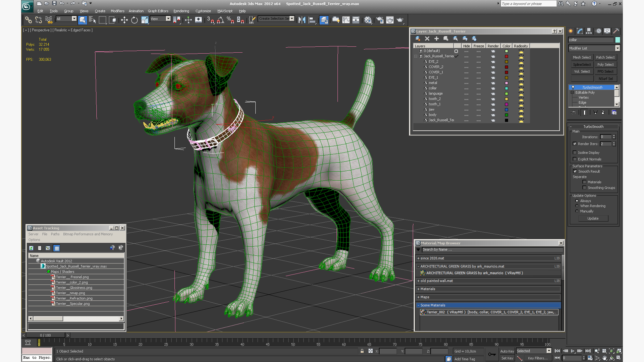Screen dimensions: 644x362
Task: Click the Key Filters button
Action: point(538,358)
